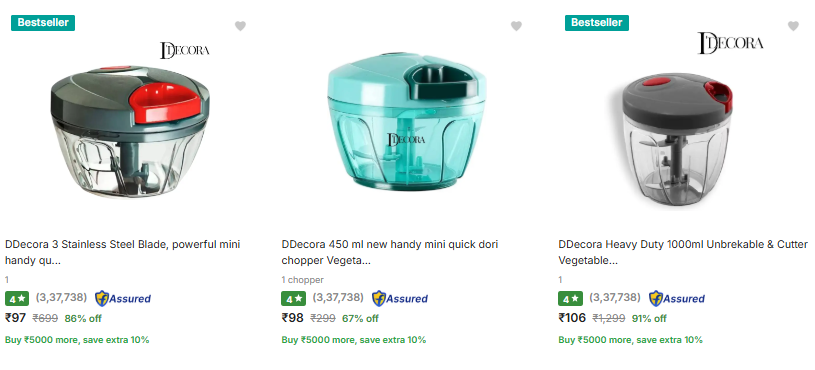This screenshot has width=815, height=370.
Task: Wishlist the DDecora 3 Stainless Steel Blade chopper
Action: pyautogui.click(x=240, y=26)
